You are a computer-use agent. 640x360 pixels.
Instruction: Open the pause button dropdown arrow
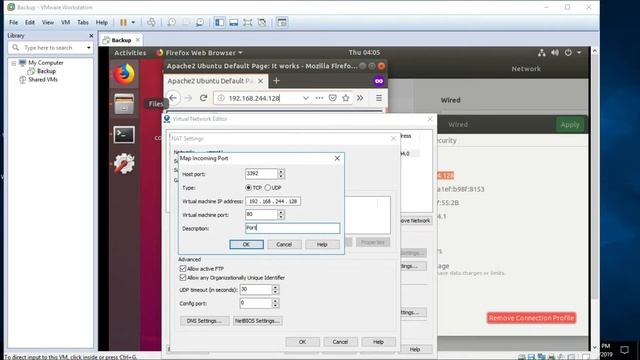[133, 22]
